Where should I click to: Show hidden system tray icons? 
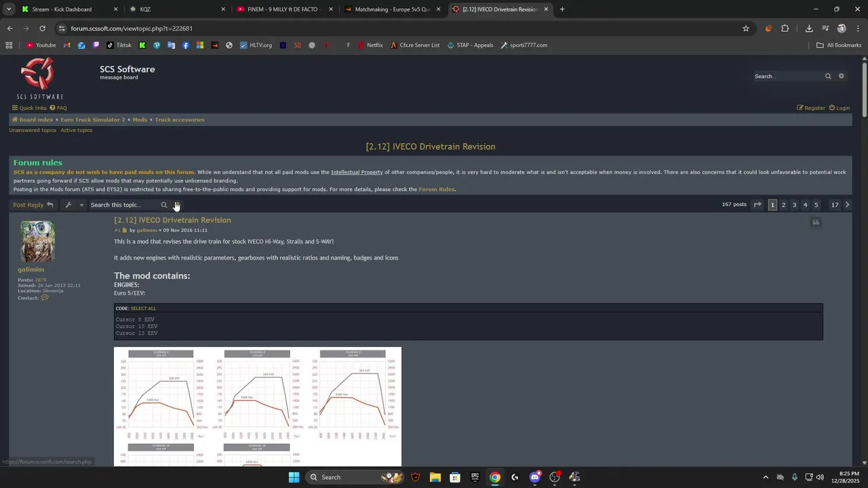766,477
